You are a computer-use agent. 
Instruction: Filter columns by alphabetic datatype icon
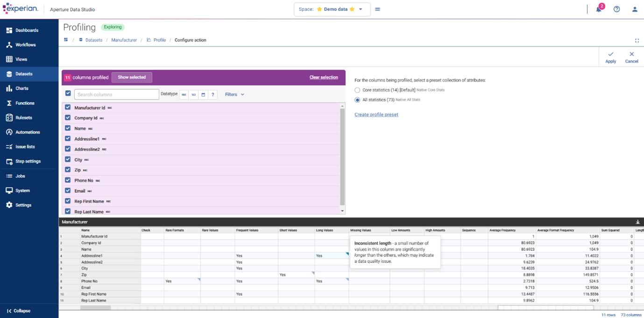click(x=184, y=94)
